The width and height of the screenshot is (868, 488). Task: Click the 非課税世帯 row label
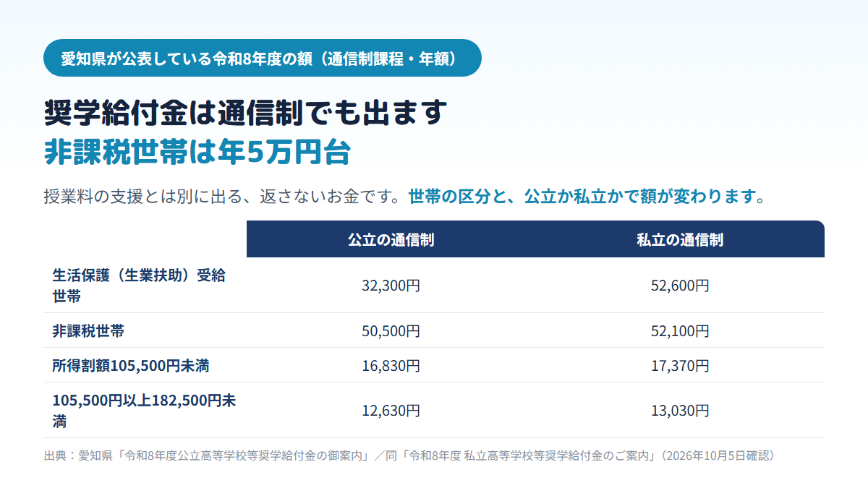(x=88, y=330)
